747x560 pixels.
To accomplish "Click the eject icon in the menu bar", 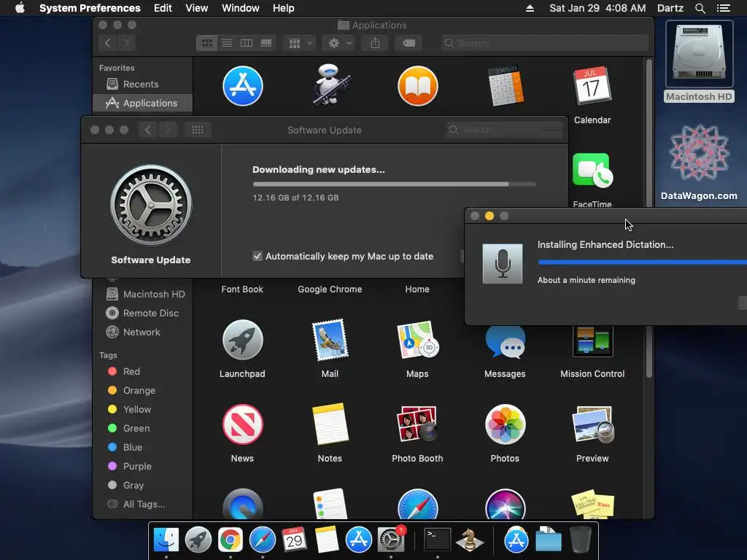I will 530,8.
